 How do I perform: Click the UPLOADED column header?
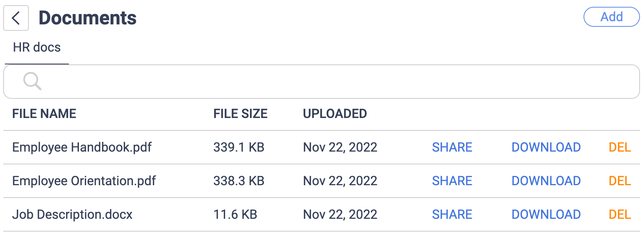click(335, 114)
